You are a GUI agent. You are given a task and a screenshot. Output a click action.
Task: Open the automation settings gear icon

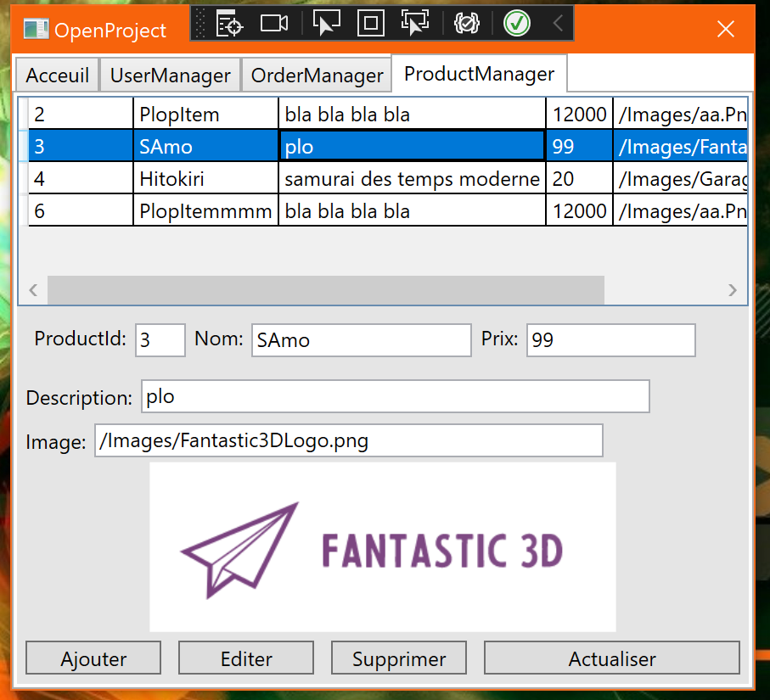(466, 24)
